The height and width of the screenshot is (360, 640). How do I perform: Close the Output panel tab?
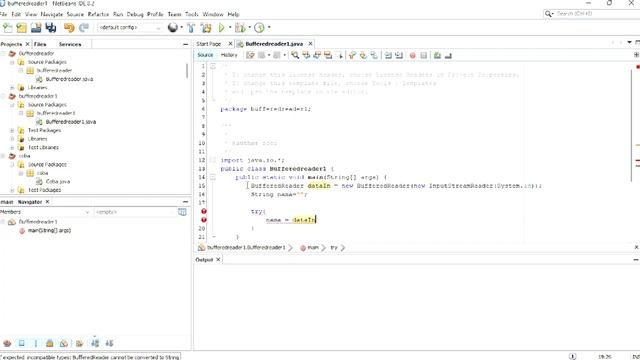click(x=218, y=260)
